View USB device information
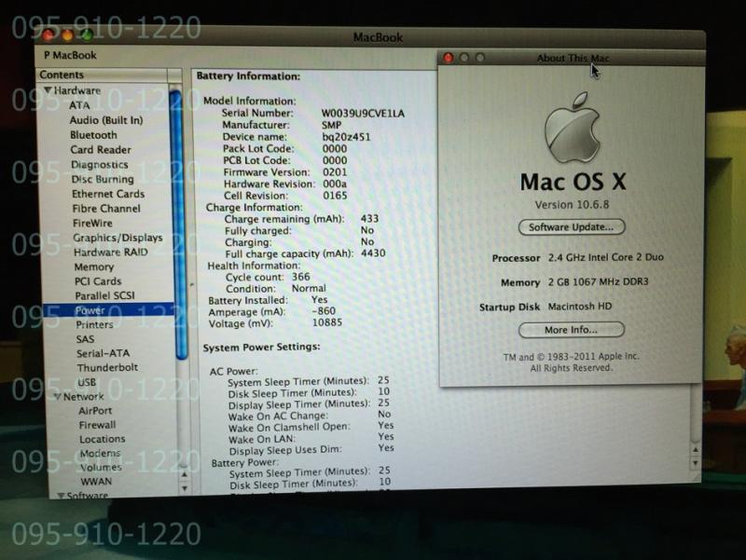Image resolution: width=746 pixels, height=560 pixels. click(87, 382)
